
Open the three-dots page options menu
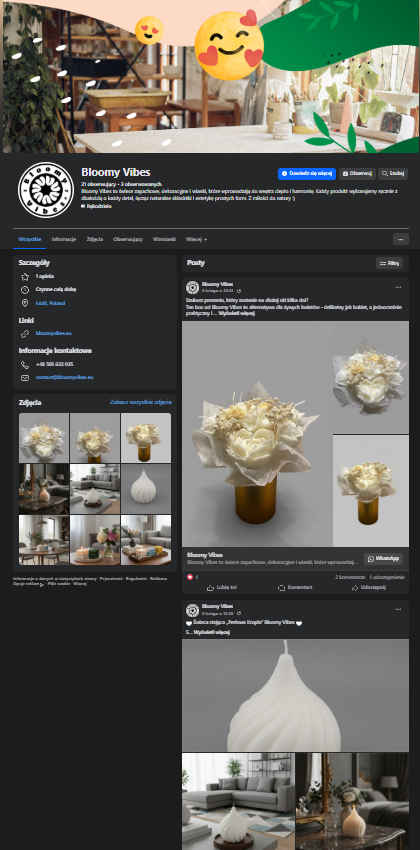click(400, 239)
